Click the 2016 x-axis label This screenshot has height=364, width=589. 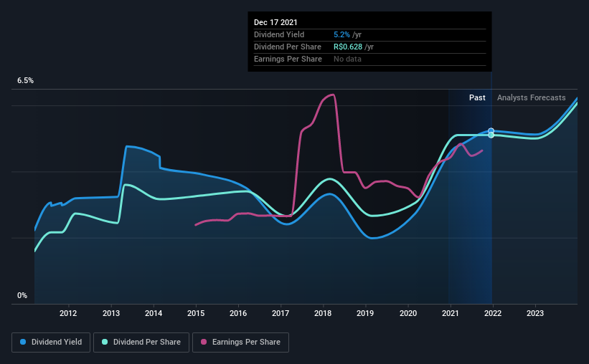[238, 313]
